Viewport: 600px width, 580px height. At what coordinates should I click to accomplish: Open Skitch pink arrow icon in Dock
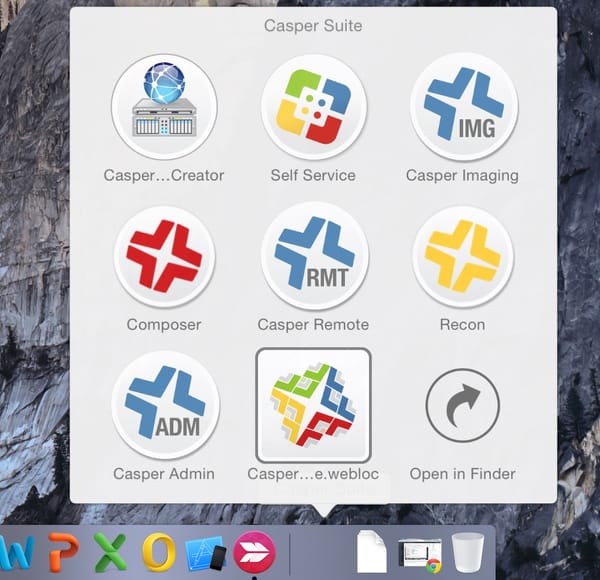[x=254, y=552]
